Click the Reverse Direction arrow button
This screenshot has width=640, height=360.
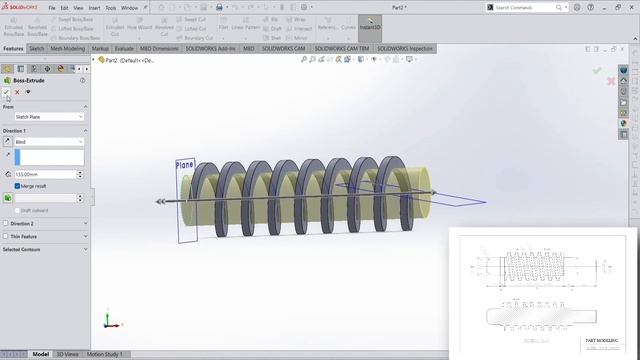tap(7, 142)
